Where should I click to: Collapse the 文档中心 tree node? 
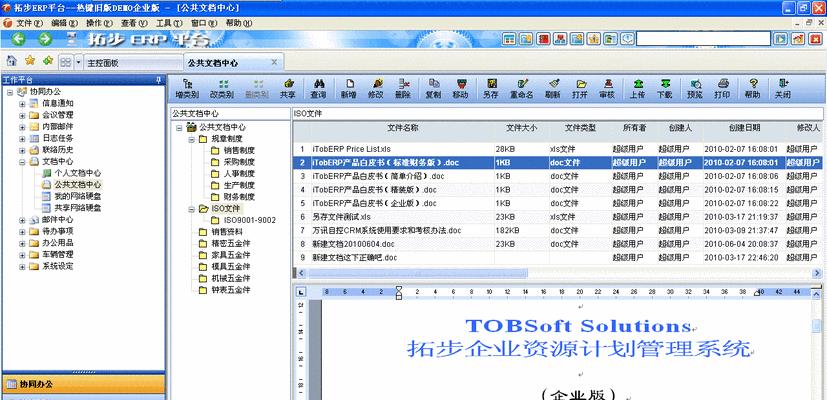click(22, 162)
